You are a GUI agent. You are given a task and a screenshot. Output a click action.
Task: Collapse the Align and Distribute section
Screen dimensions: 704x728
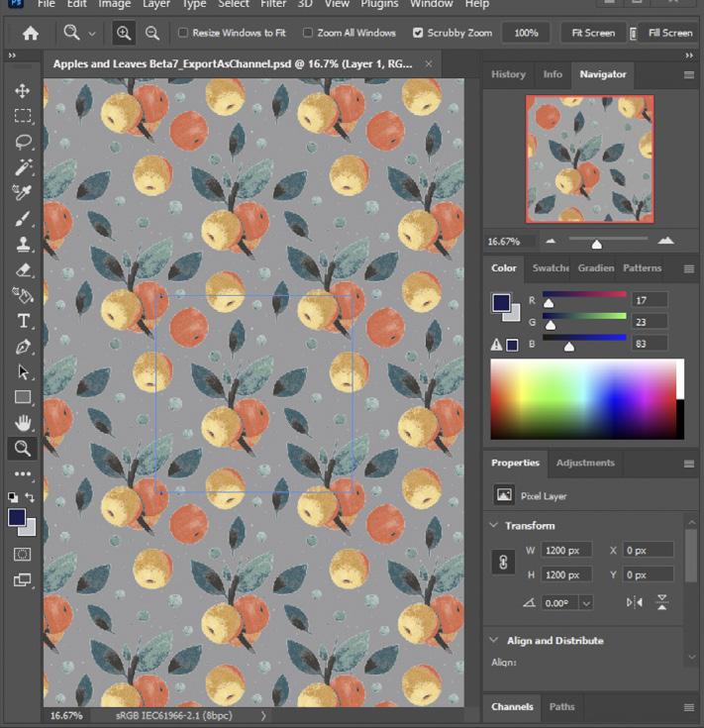[494, 641]
